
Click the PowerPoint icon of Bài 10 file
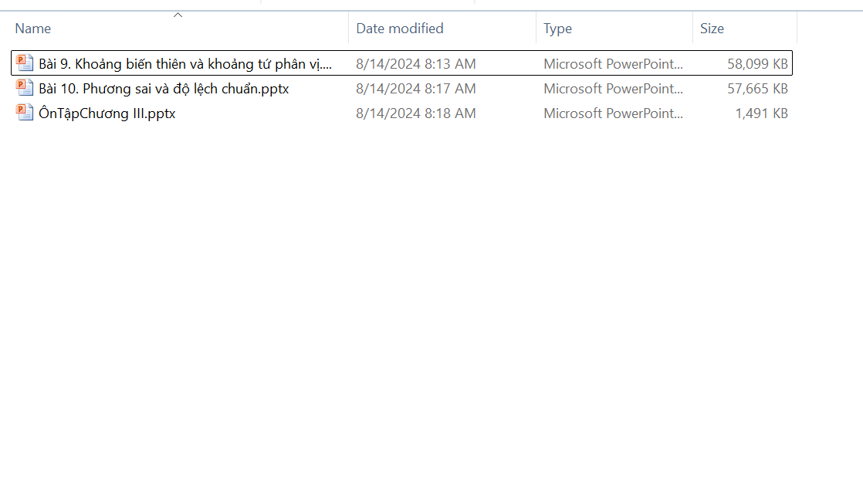pyautogui.click(x=25, y=88)
